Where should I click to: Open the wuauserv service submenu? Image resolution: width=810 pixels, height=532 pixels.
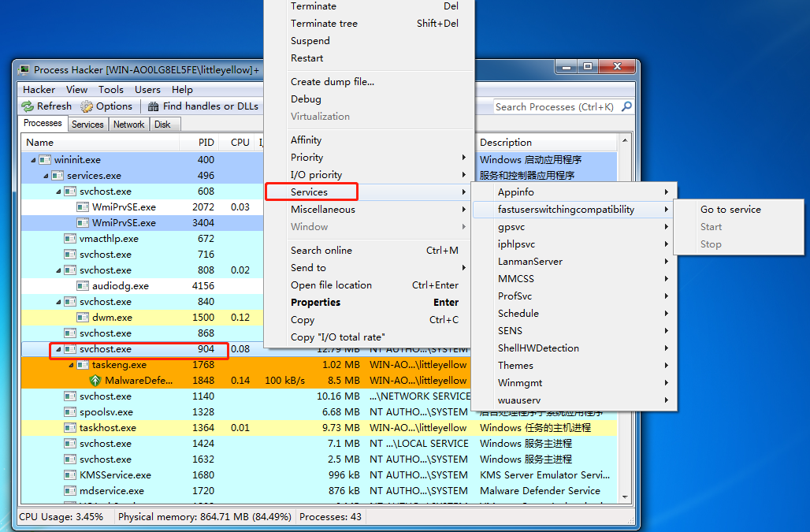(574, 400)
